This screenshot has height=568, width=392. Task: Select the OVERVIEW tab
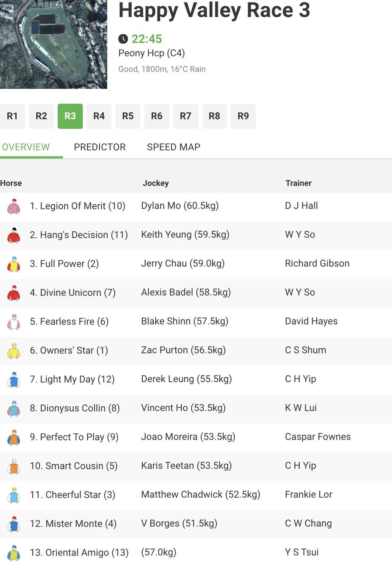(26, 147)
